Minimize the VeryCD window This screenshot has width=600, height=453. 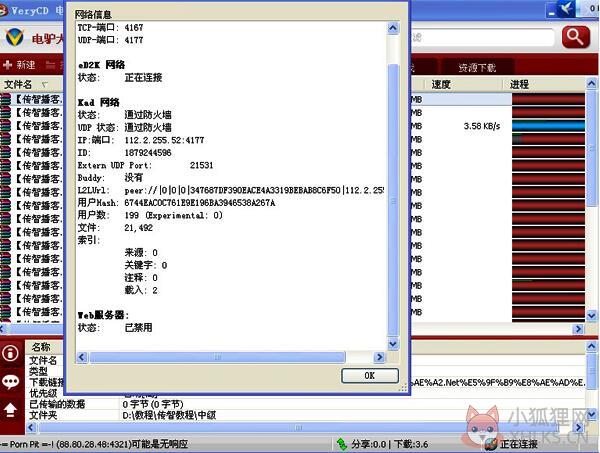coord(551,11)
